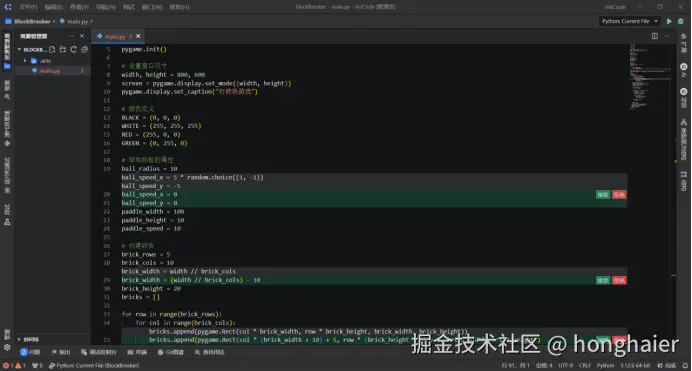Click the pygame.init() line in editor
Image resolution: width=692 pixels, height=371 pixels.
pyautogui.click(x=144, y=49)
